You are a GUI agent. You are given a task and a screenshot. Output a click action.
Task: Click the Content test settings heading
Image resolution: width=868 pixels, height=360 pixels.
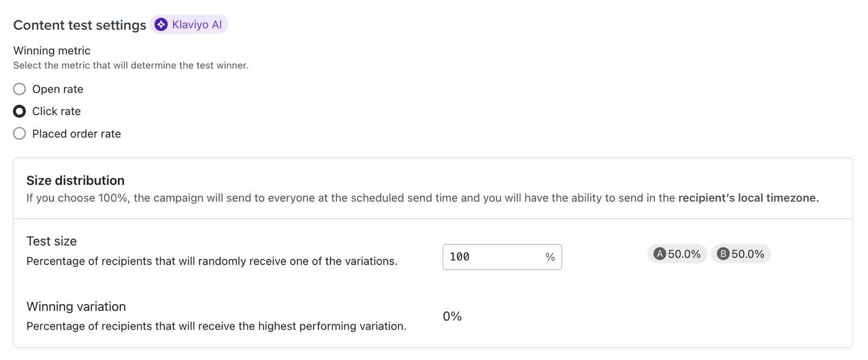pos(79,24)
